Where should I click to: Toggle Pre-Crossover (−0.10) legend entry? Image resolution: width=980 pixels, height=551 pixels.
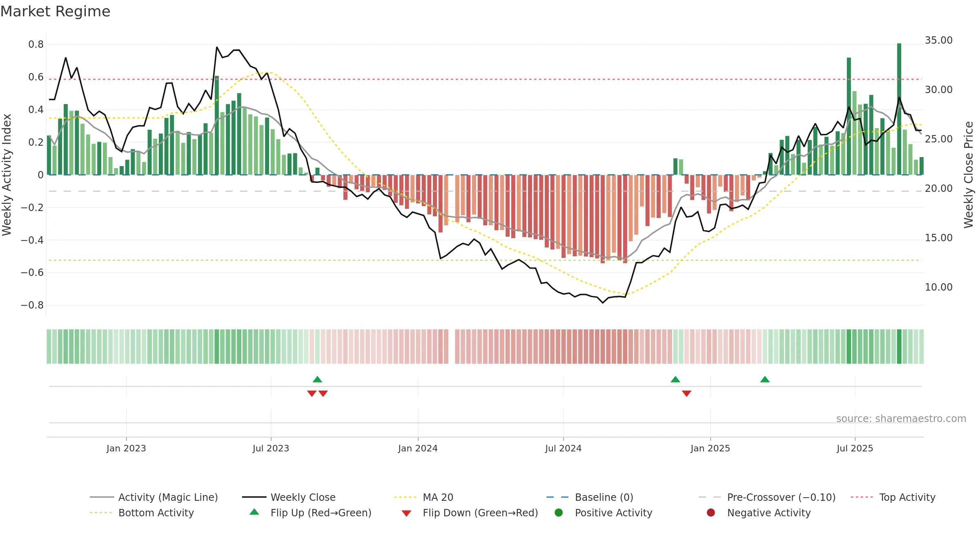pos(767,497)
